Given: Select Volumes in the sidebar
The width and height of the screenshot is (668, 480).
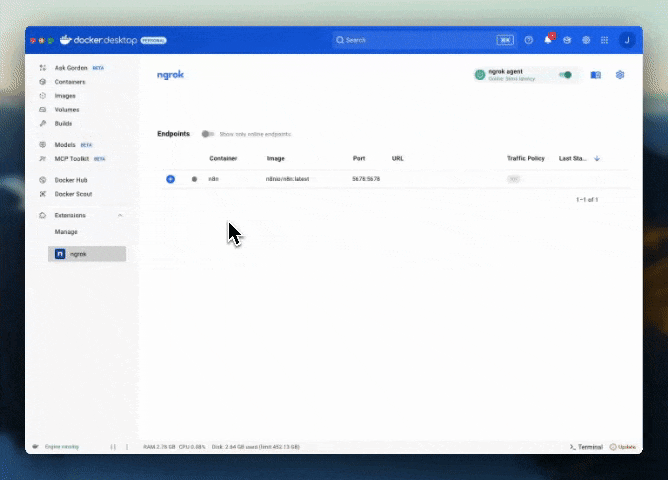Looking at the screenshot, I should pos(66,110).
